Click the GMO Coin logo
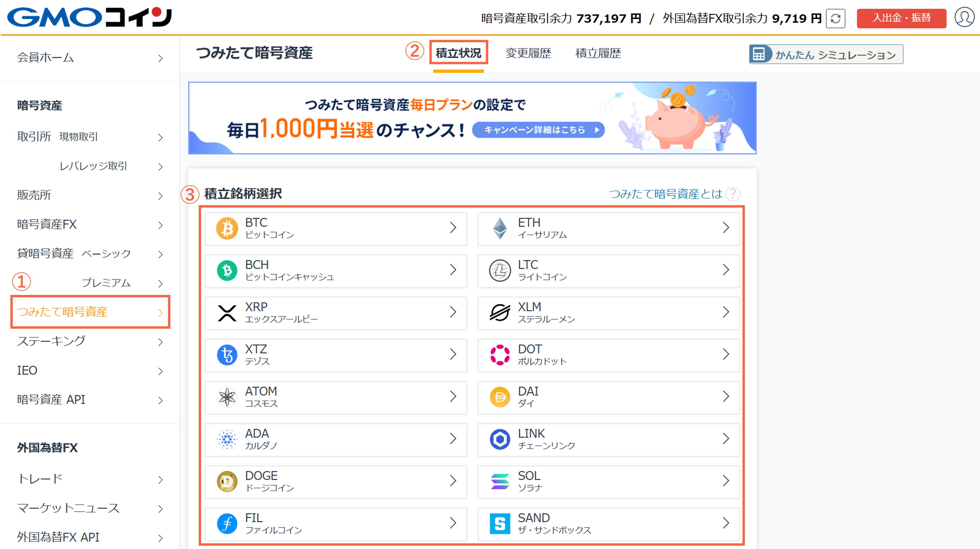 coord(89,17)
